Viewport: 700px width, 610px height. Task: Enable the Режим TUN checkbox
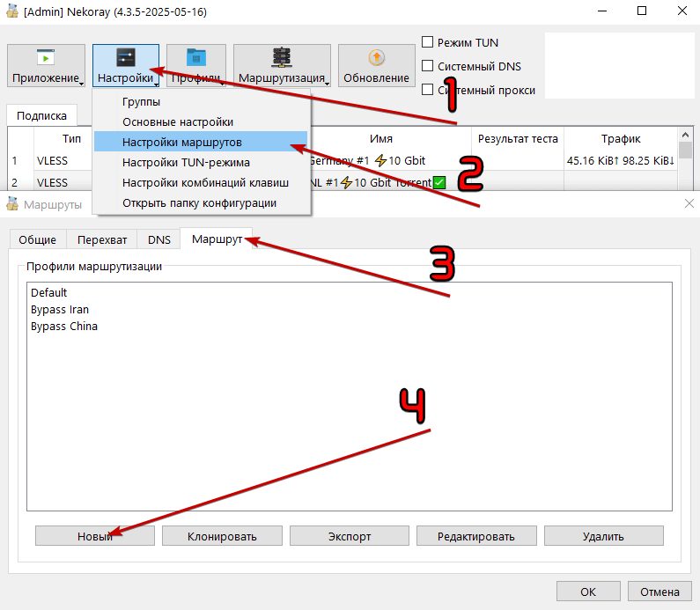coord(428,42)
